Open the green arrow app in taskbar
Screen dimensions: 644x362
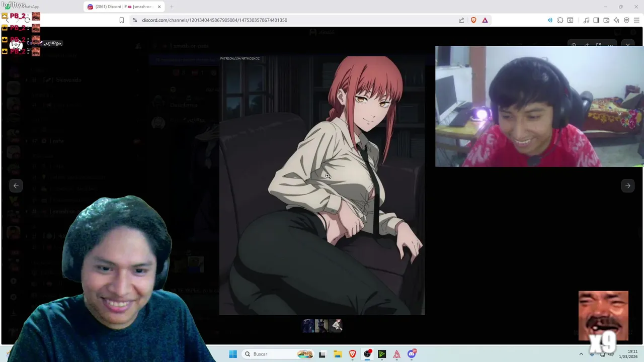point(382,354)
